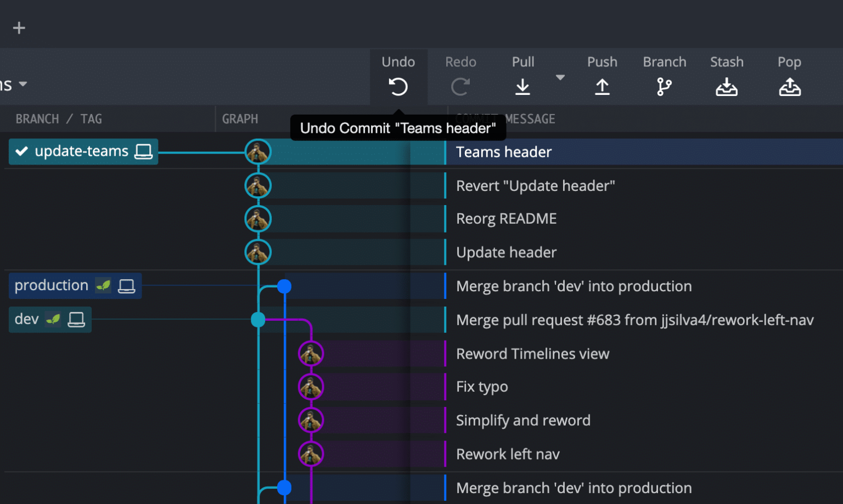Select the Pull icon to fetch changes
Viewport: 843px width, 504px height.
[522, 87]
